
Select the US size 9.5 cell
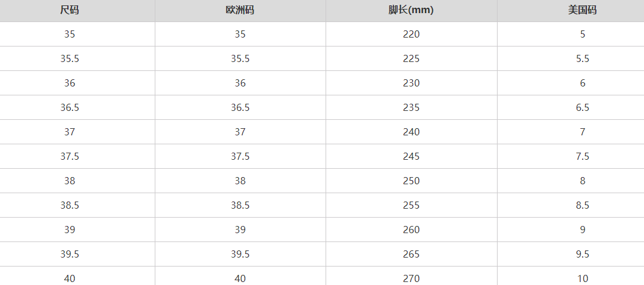(582, 254)
